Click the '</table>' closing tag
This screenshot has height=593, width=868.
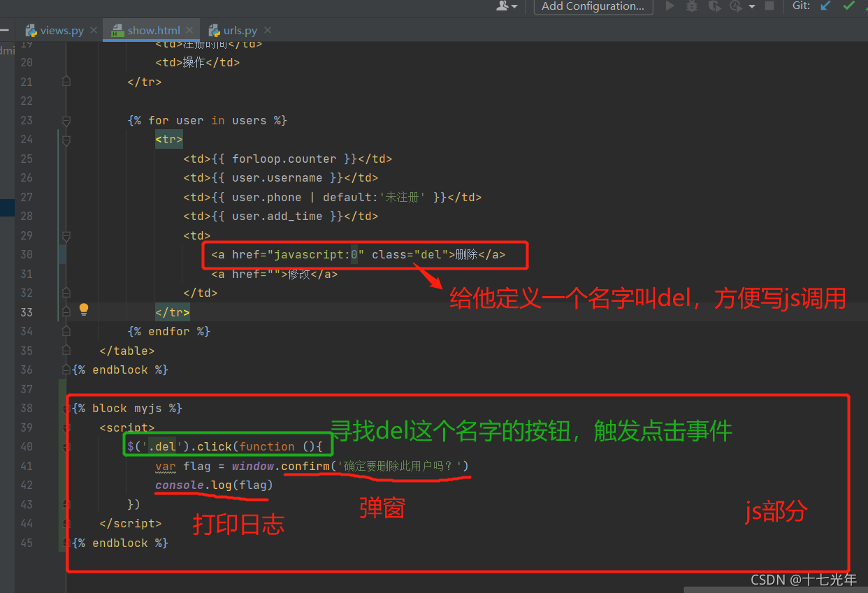pos(127,351)
